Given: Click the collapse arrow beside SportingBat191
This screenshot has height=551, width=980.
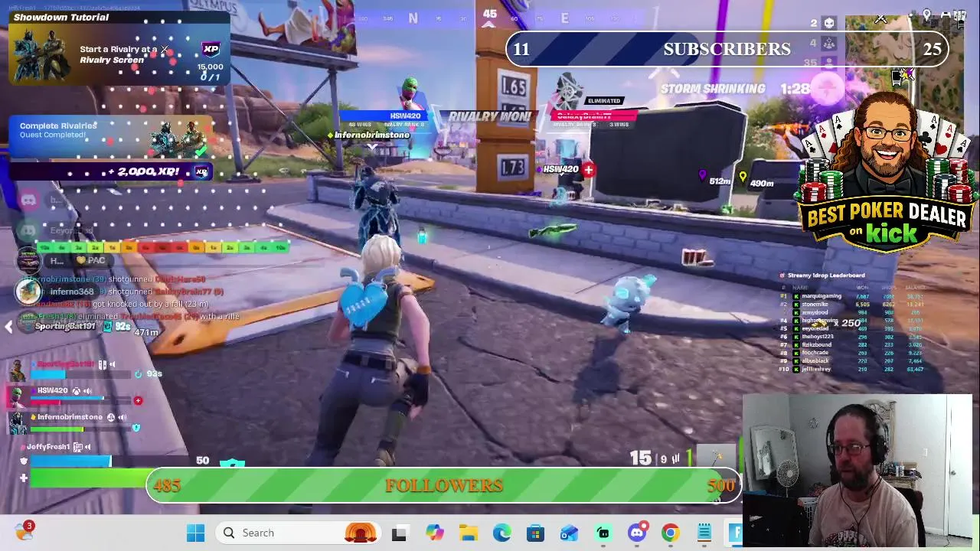Looking at the screenshot, I should click(x=8, y=327).
